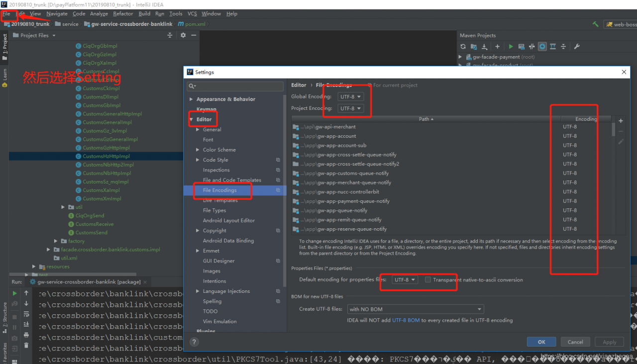This screenshot has width=637, height=364.
Task: Open the VCS menu
Action: 192,14
